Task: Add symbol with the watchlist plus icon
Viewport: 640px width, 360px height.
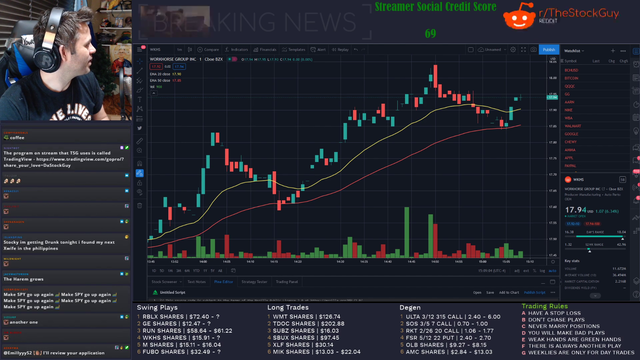Action: click(613, 51)
